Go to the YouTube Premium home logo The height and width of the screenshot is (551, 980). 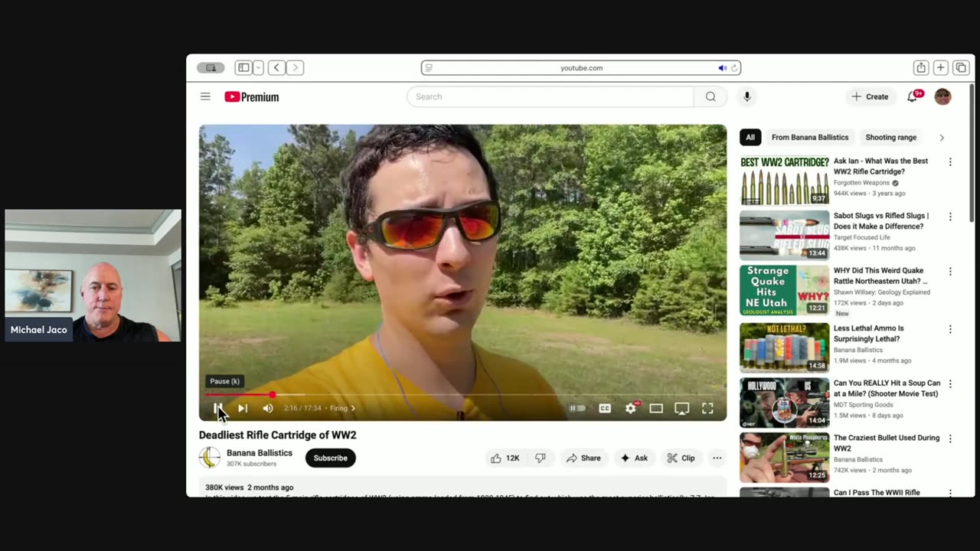[251, 97]
